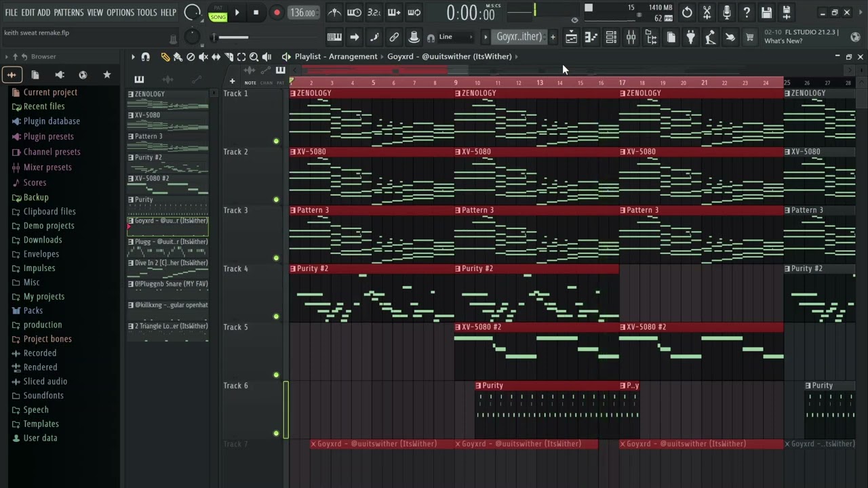Toggle wait for input before recording
Viewport: 868px width, 488px height.
[x=354, y=12]
